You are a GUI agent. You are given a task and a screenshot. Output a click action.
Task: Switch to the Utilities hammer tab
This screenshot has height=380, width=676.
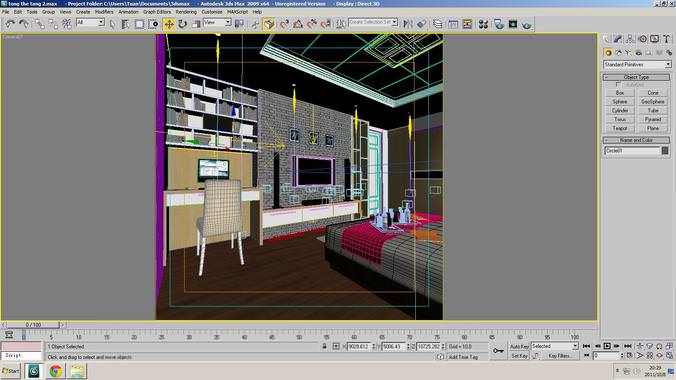[x=667, y=39]
